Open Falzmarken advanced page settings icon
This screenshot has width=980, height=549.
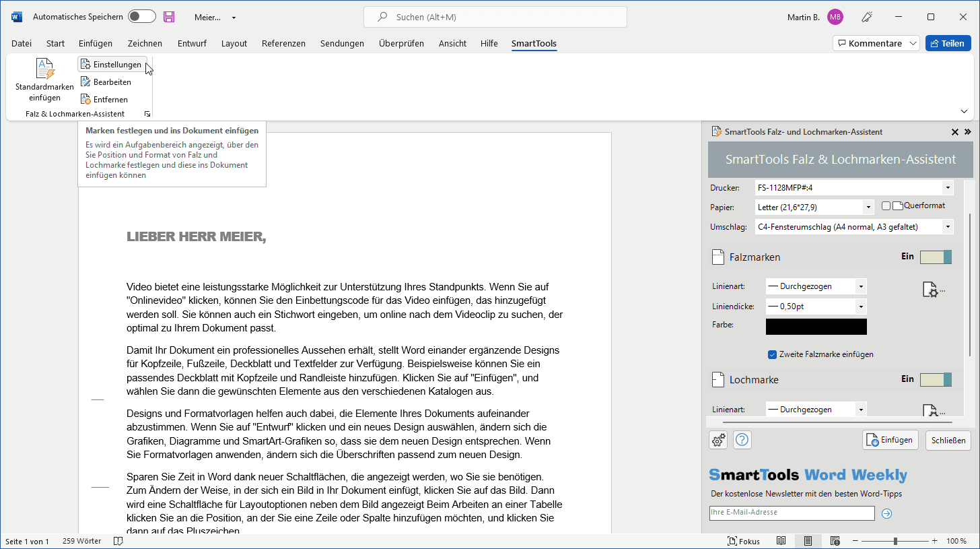(x=931, y=290)
